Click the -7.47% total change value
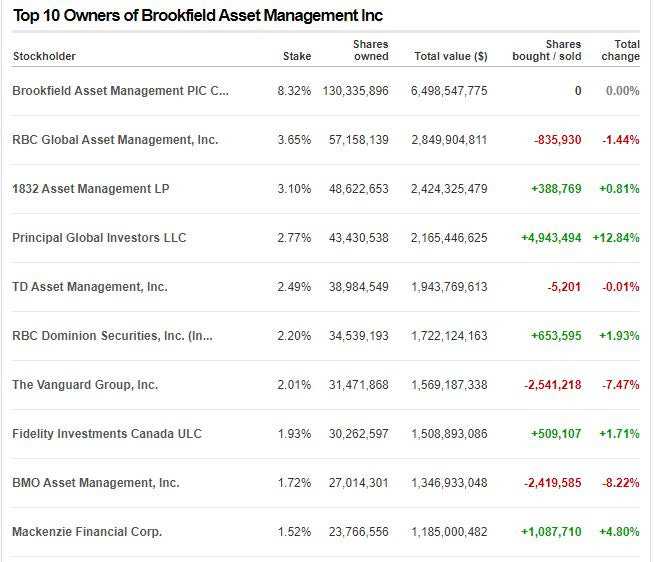The image size is (654, 562). [621, 385]
